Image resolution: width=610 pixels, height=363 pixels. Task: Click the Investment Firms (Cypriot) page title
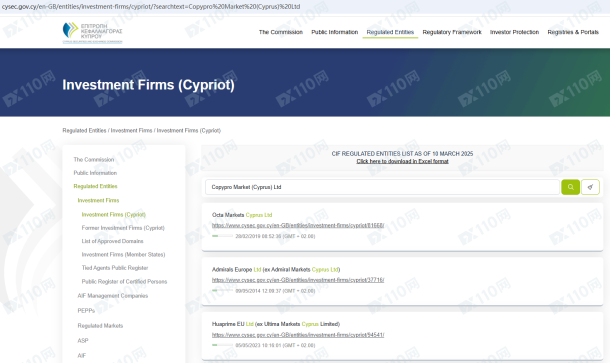point(149,85)
